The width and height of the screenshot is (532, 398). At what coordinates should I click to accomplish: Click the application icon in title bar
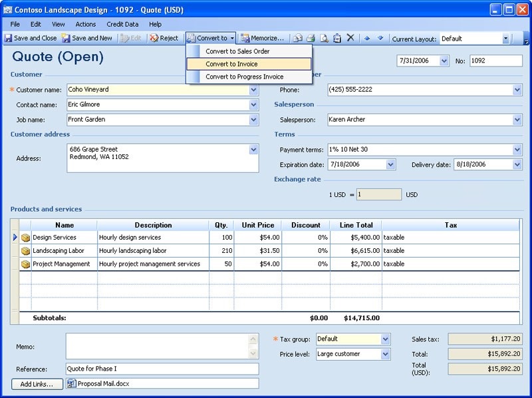pyautogui.click(x=7, y=10)
